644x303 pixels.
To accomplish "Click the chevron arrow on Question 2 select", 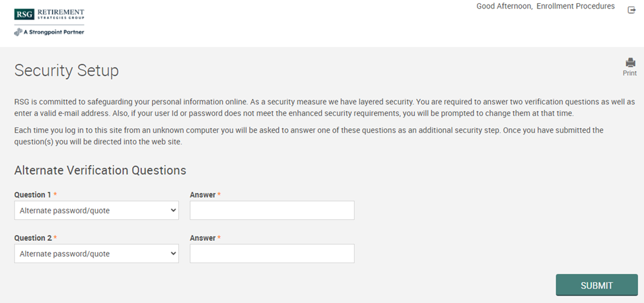I will (x=173, y=253).
